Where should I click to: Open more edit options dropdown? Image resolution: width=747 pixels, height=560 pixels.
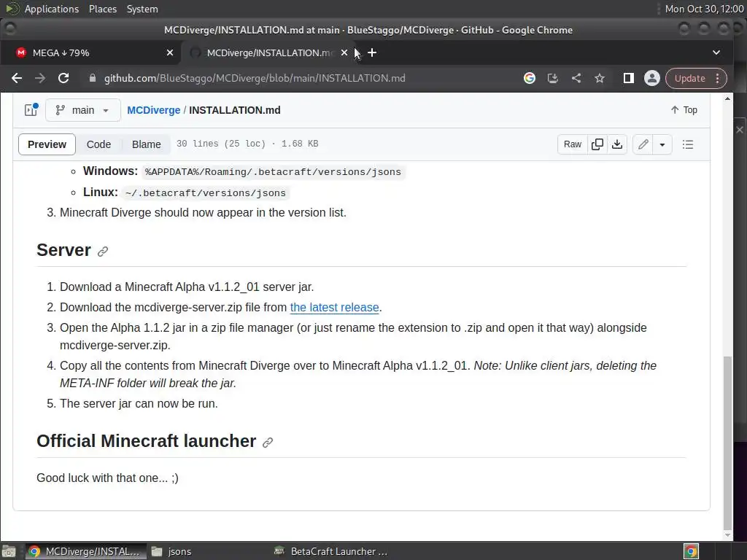(x=662, y=144)
